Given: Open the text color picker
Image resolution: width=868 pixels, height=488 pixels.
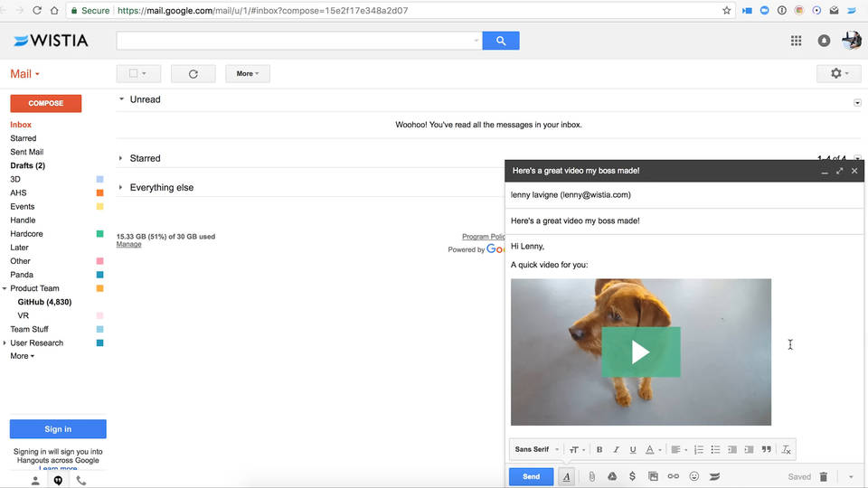Looking at the screenshot, I should (653, 450).
